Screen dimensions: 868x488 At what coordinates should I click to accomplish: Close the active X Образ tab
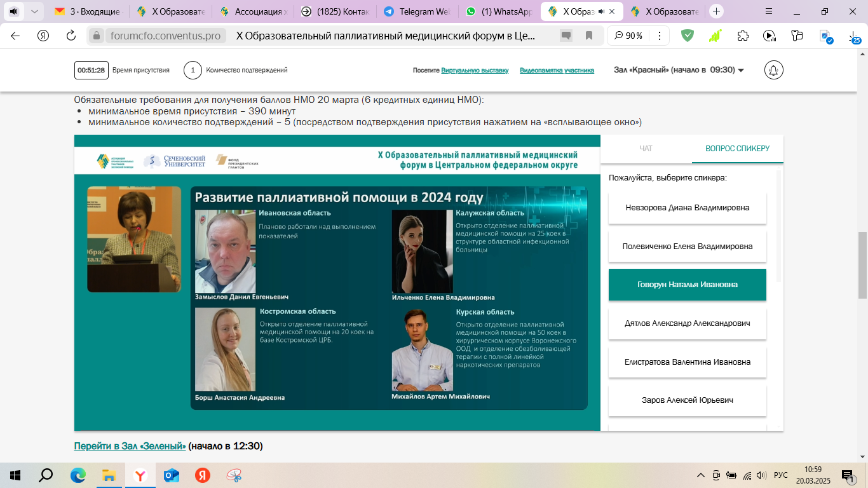tap(612, 11)
